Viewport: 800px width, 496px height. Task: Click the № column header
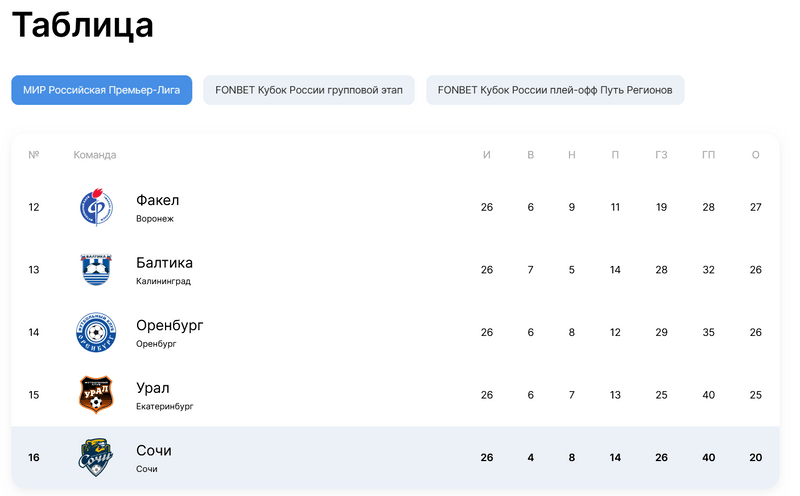(x=34, y=155)
